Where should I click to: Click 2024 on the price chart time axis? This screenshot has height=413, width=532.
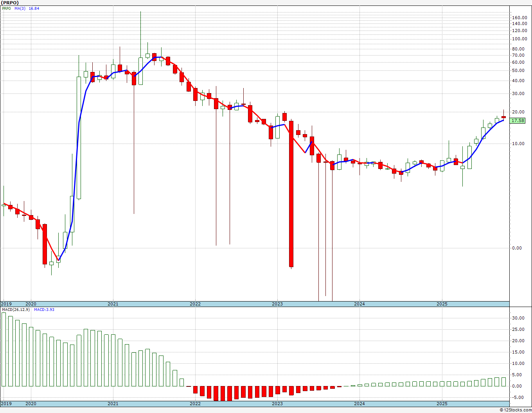[359, 304]
